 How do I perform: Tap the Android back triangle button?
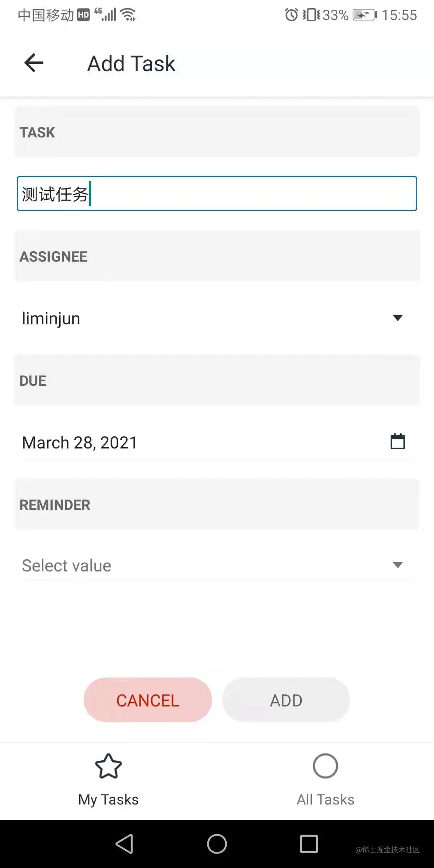coord(125,843)
